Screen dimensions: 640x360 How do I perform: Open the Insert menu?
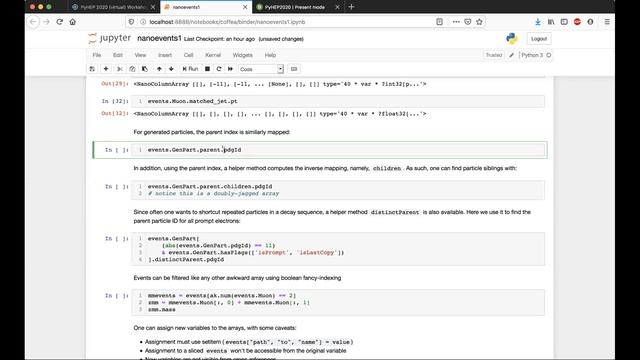pos(165,55)
